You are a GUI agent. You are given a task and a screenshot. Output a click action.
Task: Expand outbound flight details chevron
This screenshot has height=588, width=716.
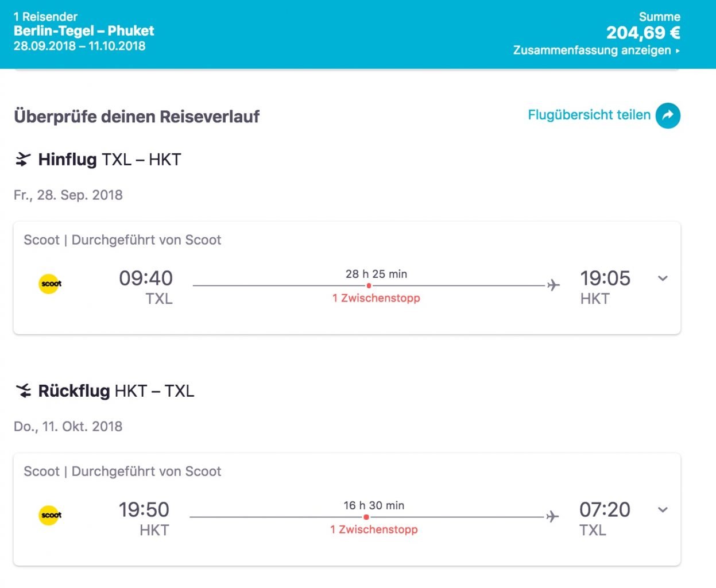pos(663,278)
